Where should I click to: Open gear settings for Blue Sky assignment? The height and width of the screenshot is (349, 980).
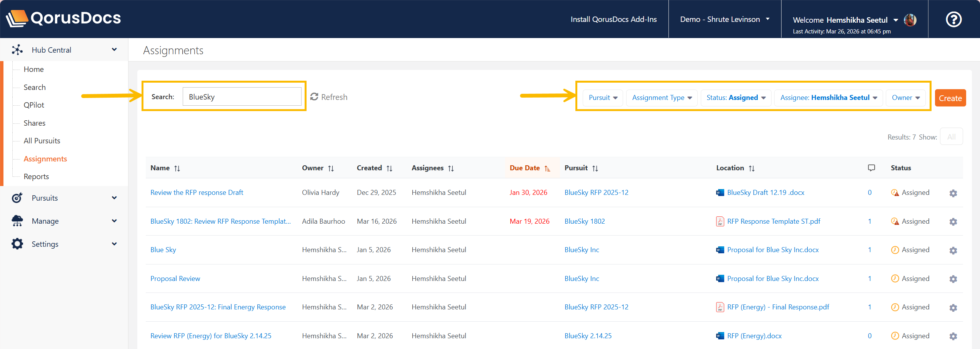953,250
